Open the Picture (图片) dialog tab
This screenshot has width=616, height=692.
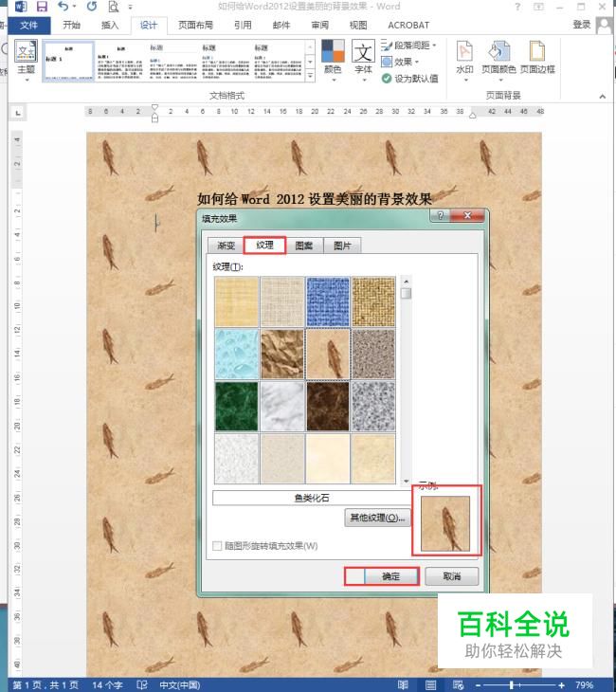click(342, 246)
